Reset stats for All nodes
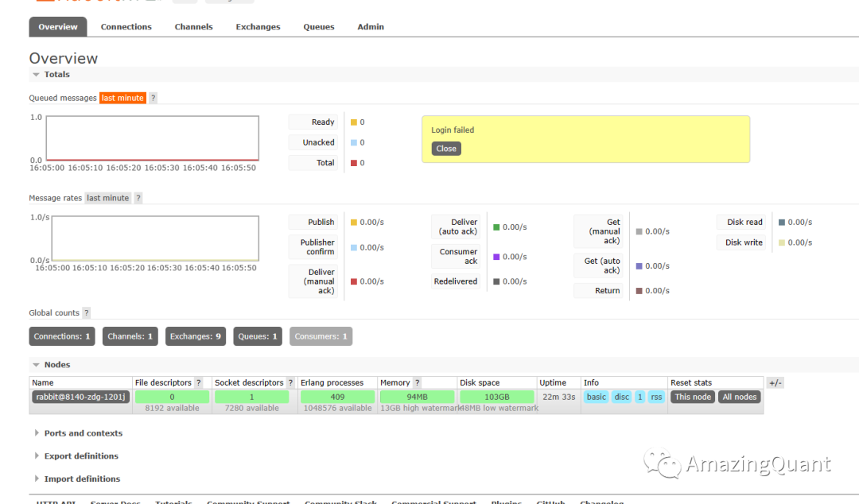The height and width of the screenshot is (504, 859). click(739, 397)
